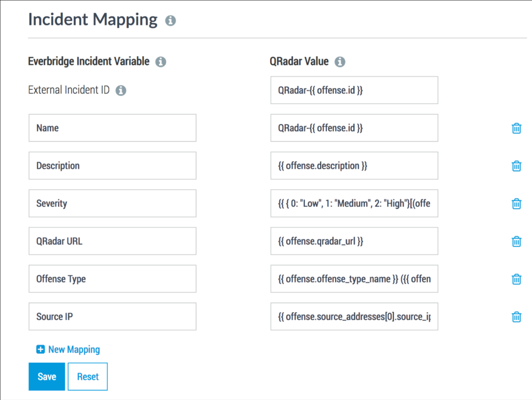This screenshot has height=400, width=532.
Task: Focus the Source IP variable field
Action: pyautogui.click(x=112, y=316)
